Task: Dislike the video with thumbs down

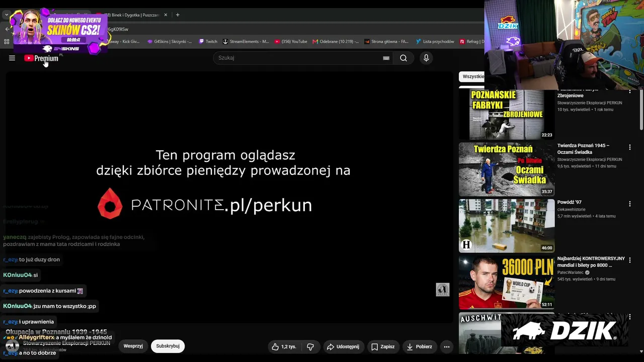Action: click(310, 346)
